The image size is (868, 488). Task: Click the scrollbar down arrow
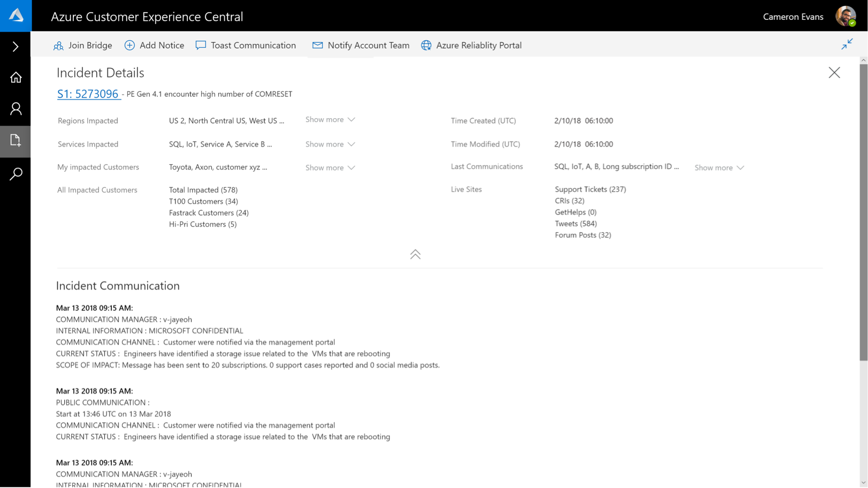pyautogui.click(x=863, y=483)
